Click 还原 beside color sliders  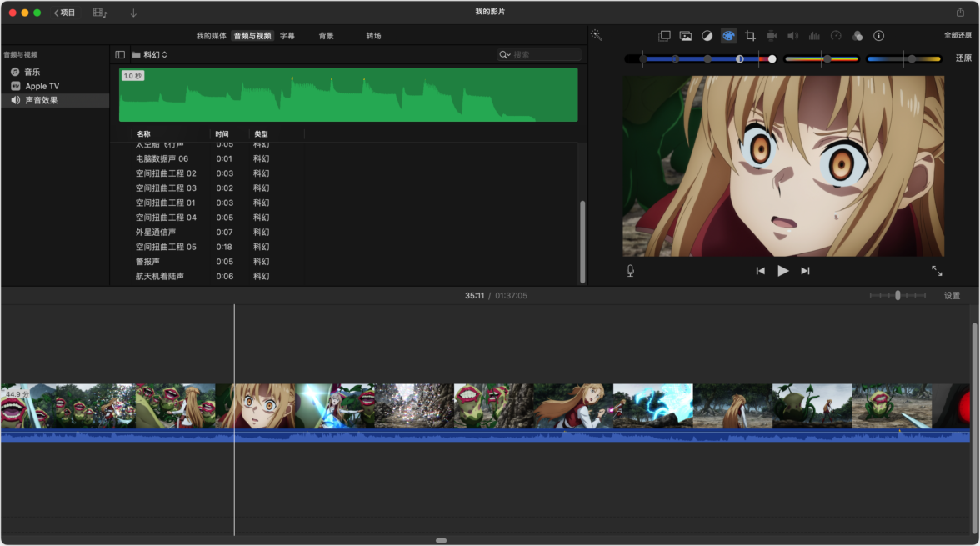(x=963, y=58)
